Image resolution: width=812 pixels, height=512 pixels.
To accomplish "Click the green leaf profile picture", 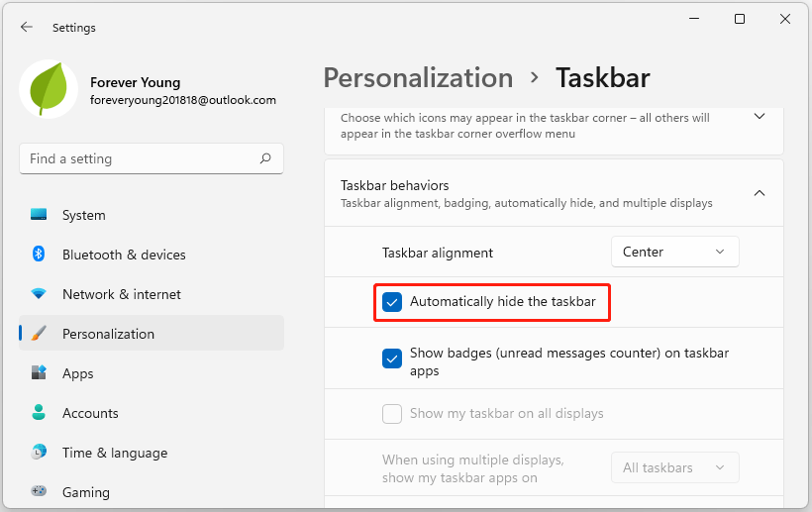I will tap(49, 89).
